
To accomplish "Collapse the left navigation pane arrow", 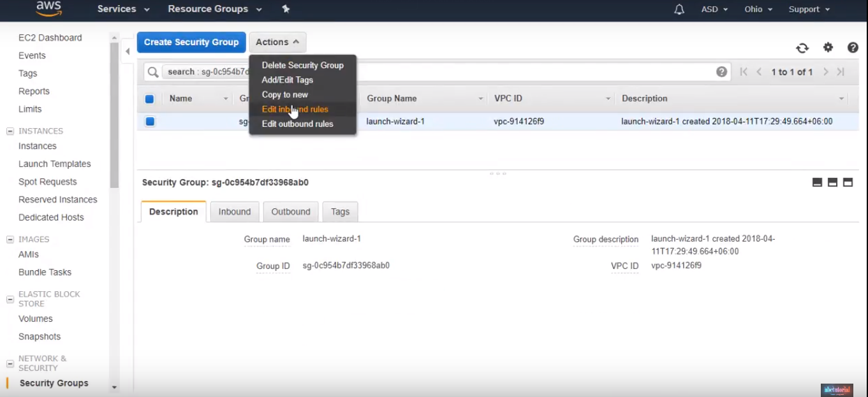I will pyautogui.click(x=128, y=51).
